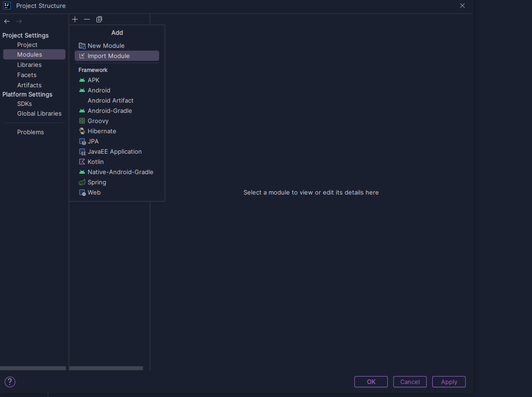Viewport: 532px width, 397px height.
Task: Click the JavaEE Application EE icon
Action: [82, 152]
